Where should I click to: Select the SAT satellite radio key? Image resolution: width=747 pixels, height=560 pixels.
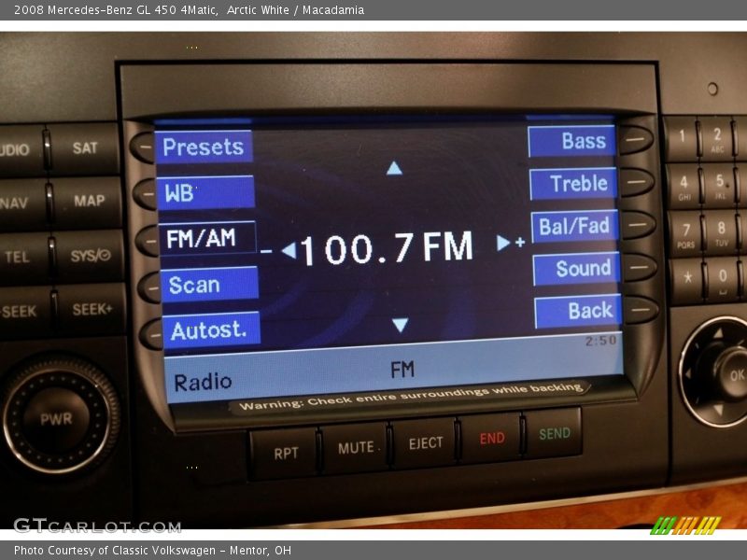coord(84,148)
